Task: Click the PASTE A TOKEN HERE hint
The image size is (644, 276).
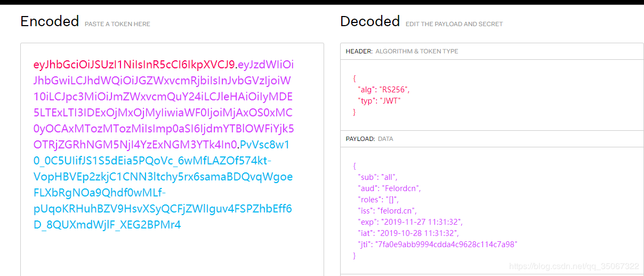Action: [x=117, y=24]
